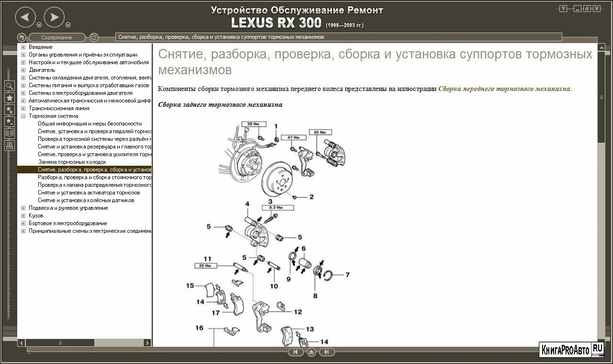
Task: Click the page title field in the top bar
Action: [x=339, y=37]
